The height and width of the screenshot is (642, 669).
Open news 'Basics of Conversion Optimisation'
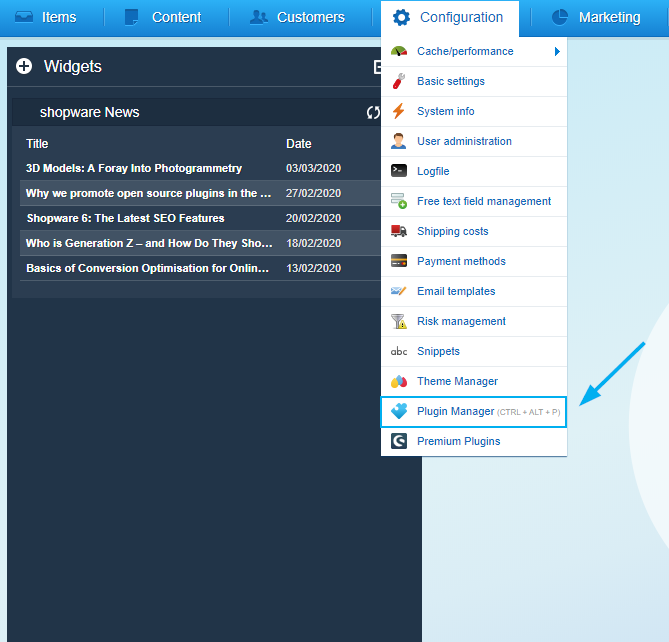pos(147,268)
